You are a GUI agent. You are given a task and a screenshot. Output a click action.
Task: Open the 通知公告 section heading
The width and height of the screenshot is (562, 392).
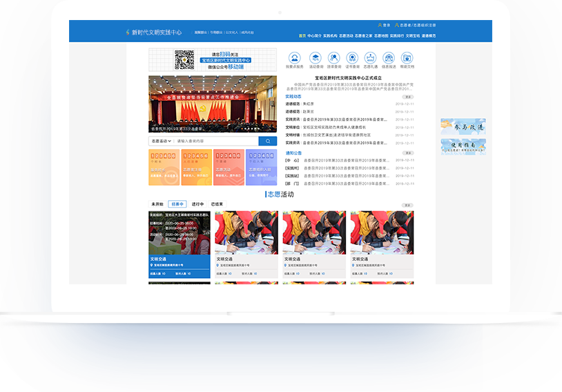coord(293,153)
